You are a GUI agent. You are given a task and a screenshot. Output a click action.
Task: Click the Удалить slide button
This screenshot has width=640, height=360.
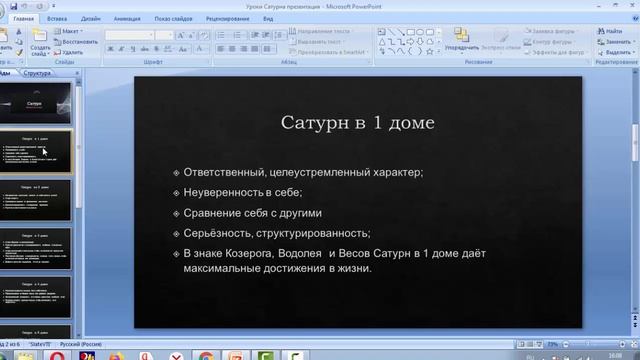tap(69, 52)
